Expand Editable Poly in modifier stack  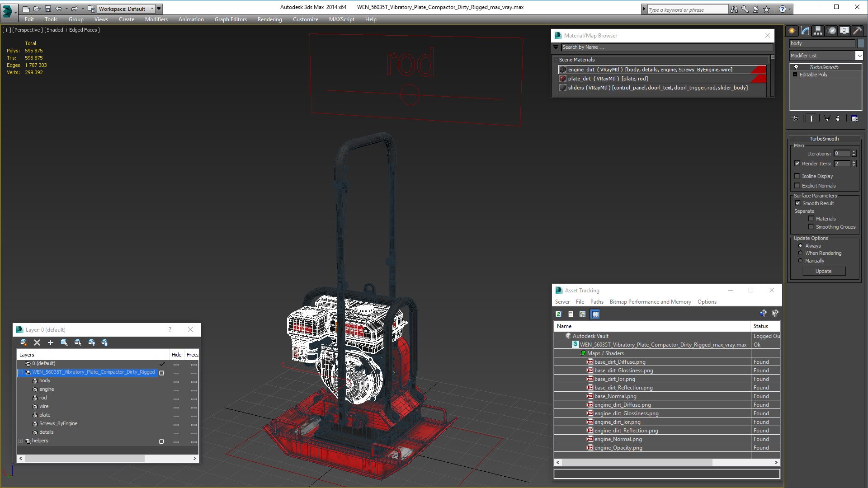pyautogui.click(x=795, y=75)
